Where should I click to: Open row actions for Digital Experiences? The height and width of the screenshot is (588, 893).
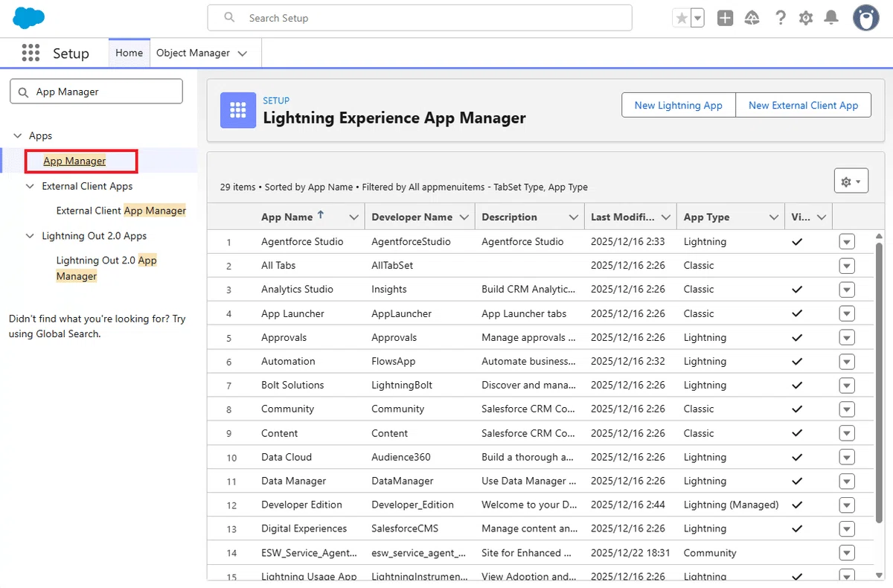847,528
